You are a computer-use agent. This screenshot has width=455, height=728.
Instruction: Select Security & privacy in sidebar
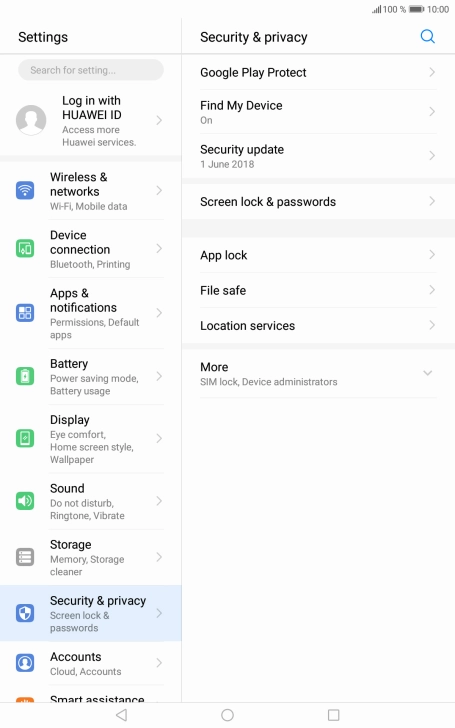tap(91, 613)
